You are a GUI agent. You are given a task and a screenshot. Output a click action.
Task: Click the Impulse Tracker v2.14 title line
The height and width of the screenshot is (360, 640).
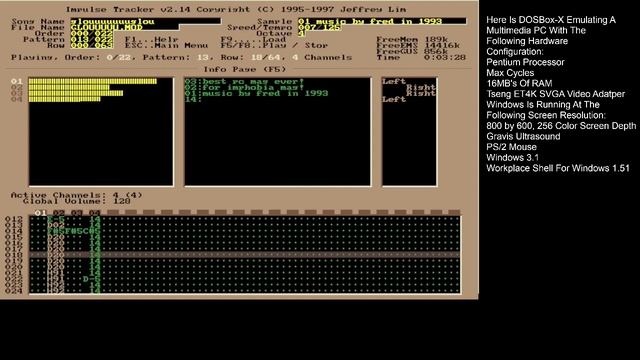click(236, 9)
